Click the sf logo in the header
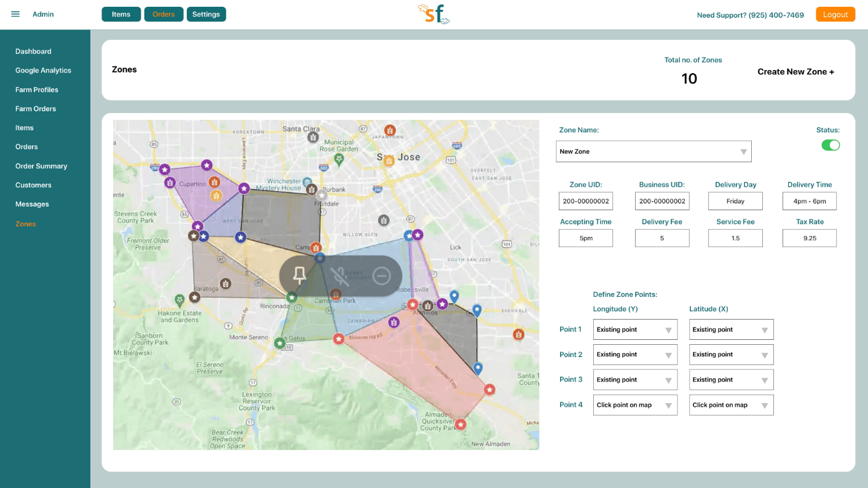 (x=434, y=14)
